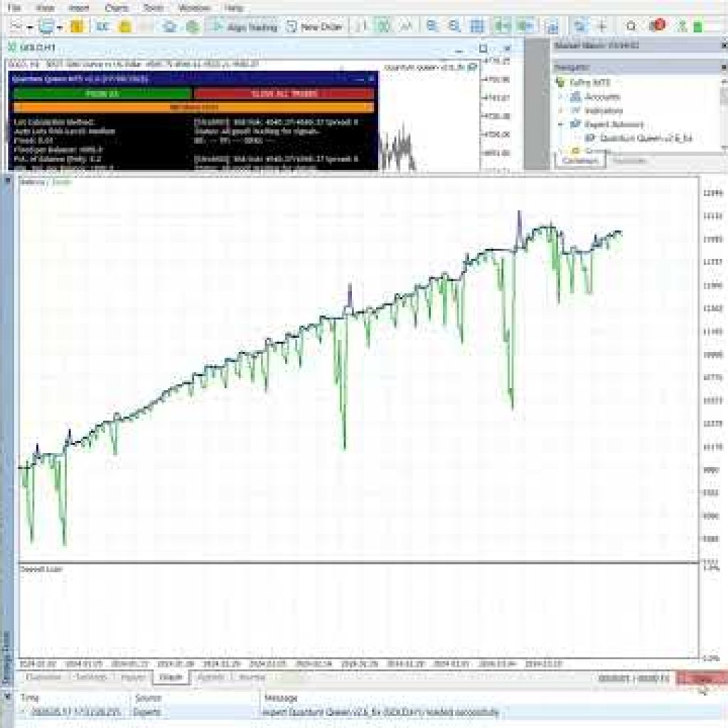The image size is (728, 728).
Task: Close the Navigator panel
Action: pos(724,68)
